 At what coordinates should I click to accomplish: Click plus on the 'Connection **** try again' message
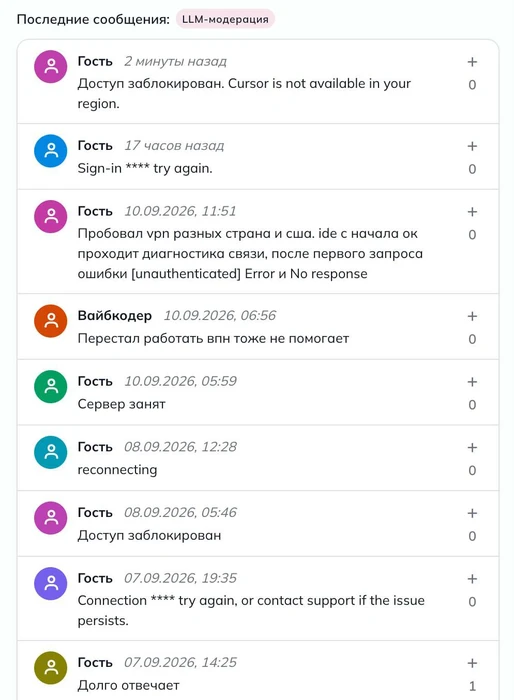(x=472, y=579)
